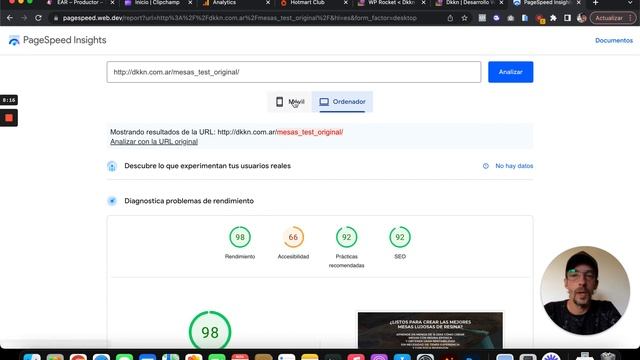Click the Descubre lo que experimentan heading
This screenshot has height=360, width=640.
coord(207,166)
